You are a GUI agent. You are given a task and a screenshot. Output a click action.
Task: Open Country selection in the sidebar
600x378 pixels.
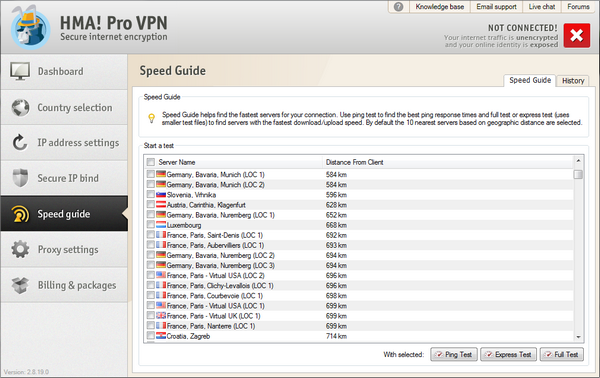tap(64, 108)
